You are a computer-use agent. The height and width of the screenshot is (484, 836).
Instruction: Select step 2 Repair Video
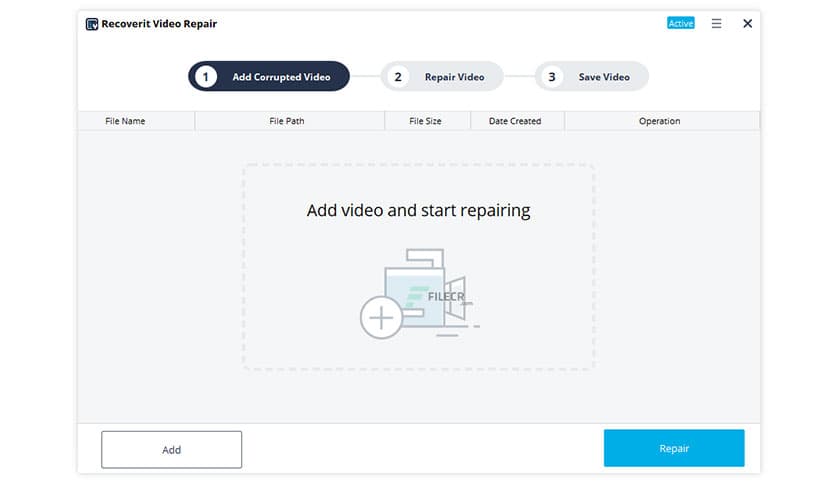[x=442, y=76]
